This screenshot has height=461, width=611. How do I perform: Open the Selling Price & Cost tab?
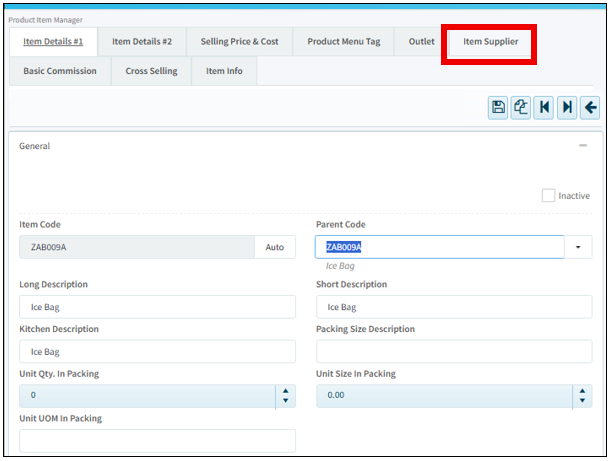[x=240, y=42]
